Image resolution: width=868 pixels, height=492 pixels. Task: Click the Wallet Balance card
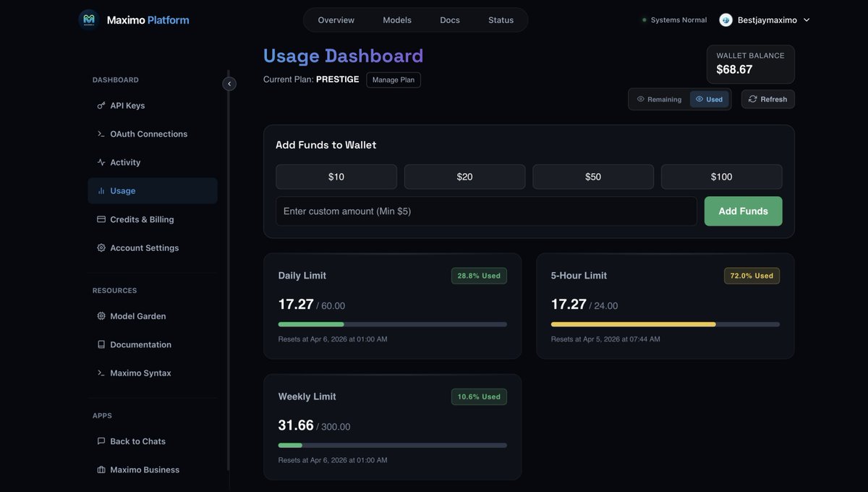pyautogui.click(x=750, y=64)
